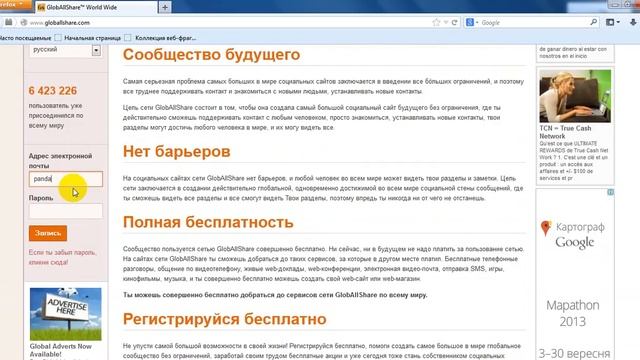Screen dimensions: 640x360
Task: Open the bookmarks menu button
Action: [612, 22]
